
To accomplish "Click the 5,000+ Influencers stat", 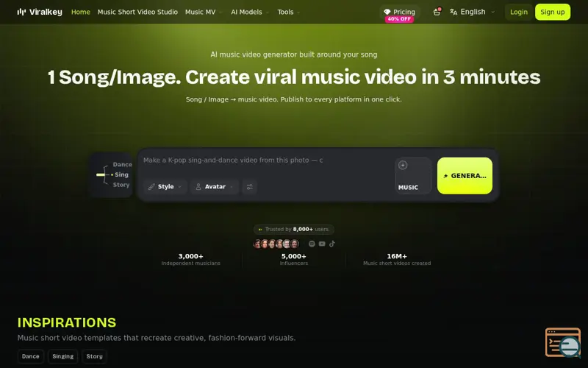I will coord(293,260).
